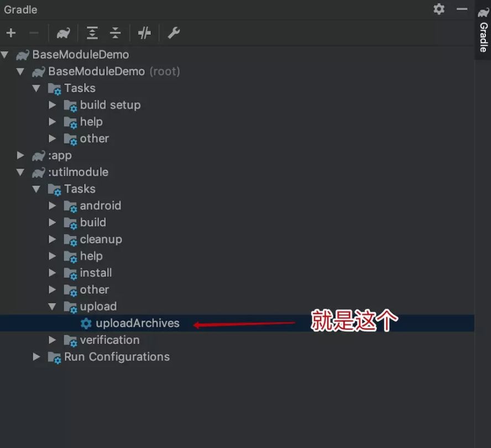Collapse root Tasks folder arrow

(36, 88)
